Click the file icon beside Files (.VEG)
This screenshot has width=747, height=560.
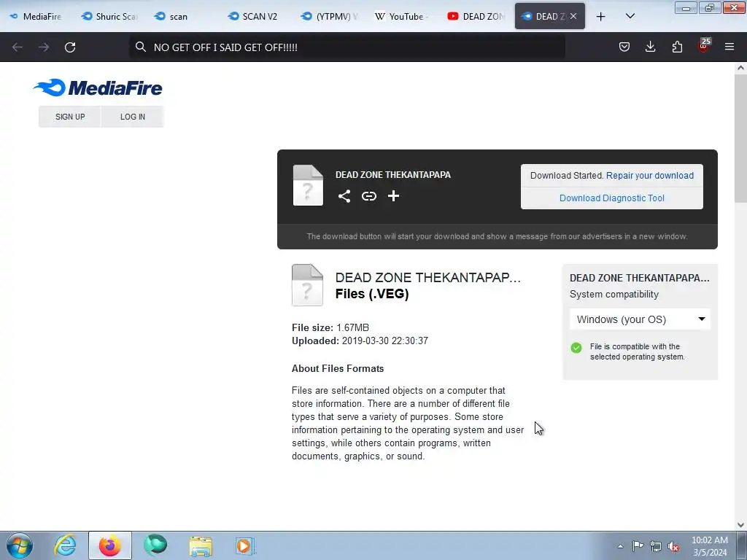tap(307, 285)
